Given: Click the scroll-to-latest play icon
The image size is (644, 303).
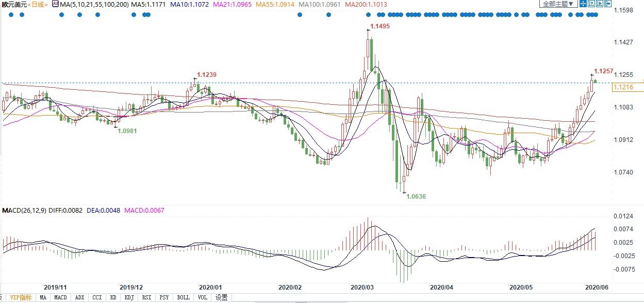Looking at the screenshot, I should coord(600,4).
